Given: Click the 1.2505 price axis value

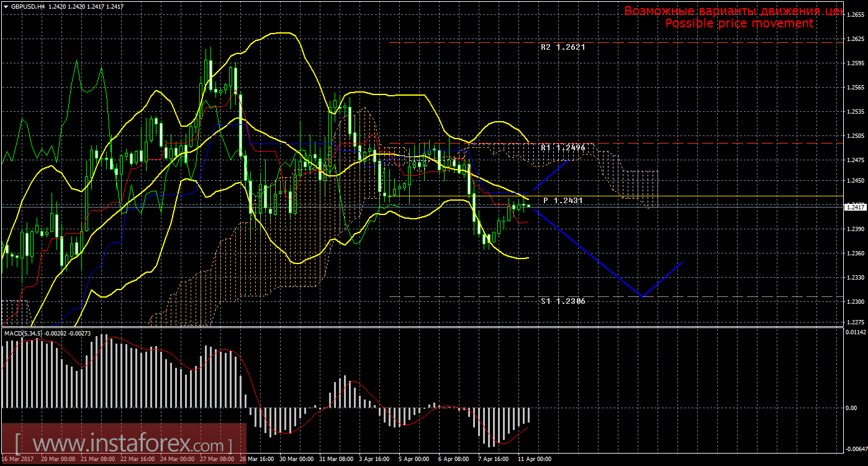Looking at the screenshot, I should click(x=856, y=135).
